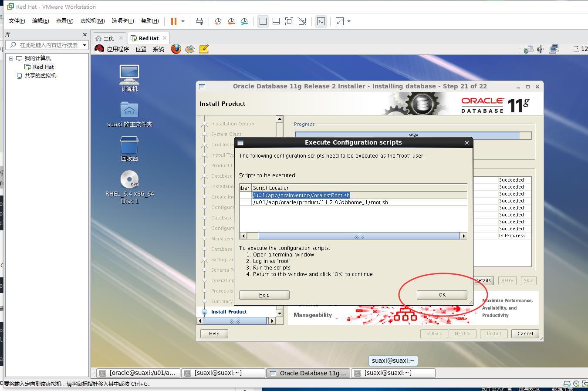Open the GNOME 系统 menu

pyautogui.click(x=159, y=49)
